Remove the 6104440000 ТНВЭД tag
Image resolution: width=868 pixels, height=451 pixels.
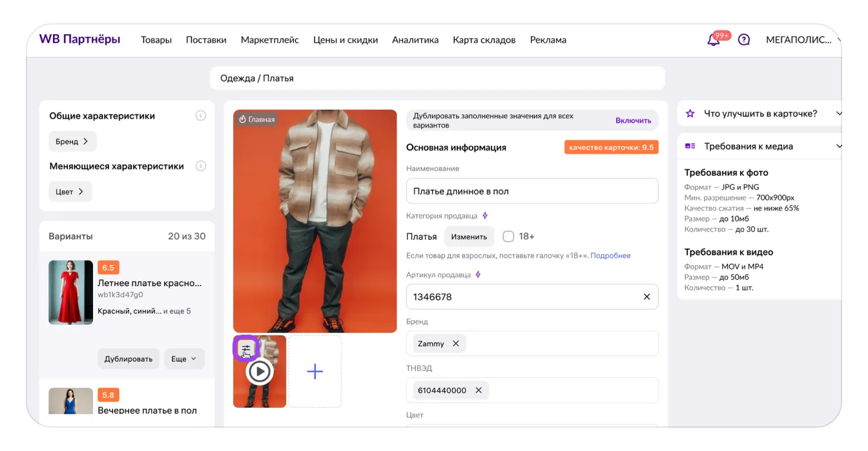point(479,390)
